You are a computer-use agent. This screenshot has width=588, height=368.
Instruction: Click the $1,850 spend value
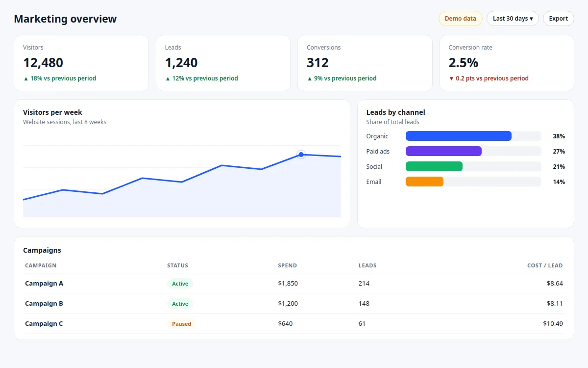[x=288, y=283]
